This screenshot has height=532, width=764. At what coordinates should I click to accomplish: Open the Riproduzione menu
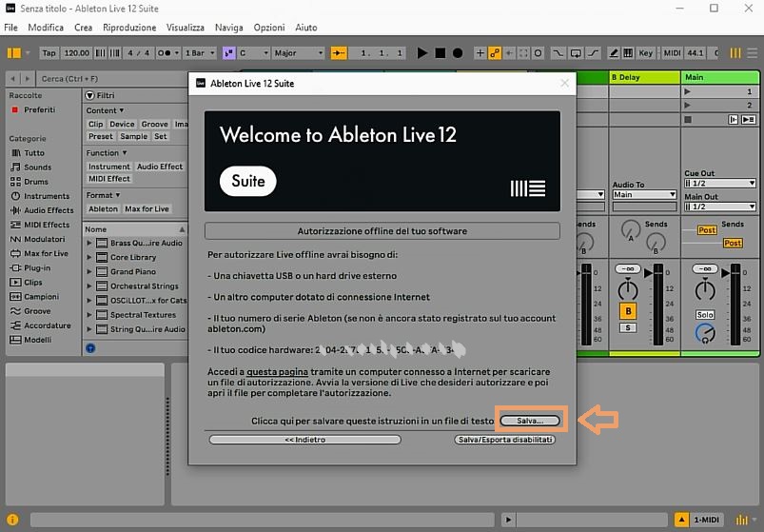coord(129,28)
